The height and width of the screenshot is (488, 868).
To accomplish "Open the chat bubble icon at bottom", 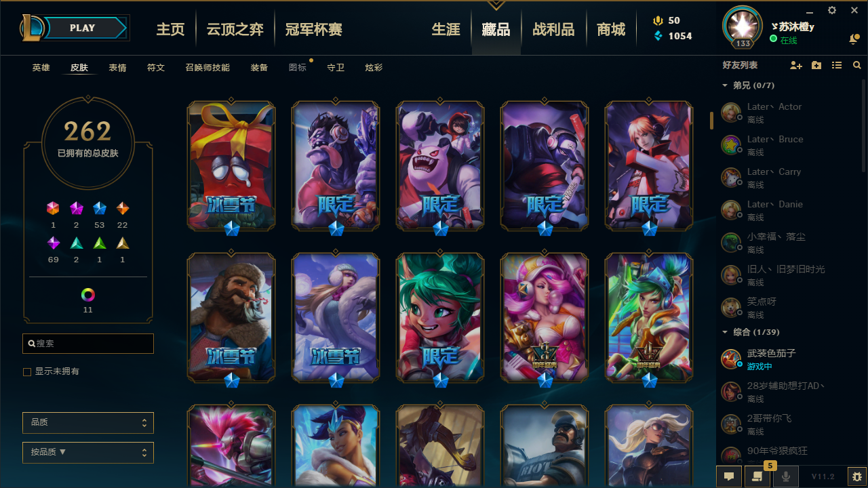I will (729, 476).
